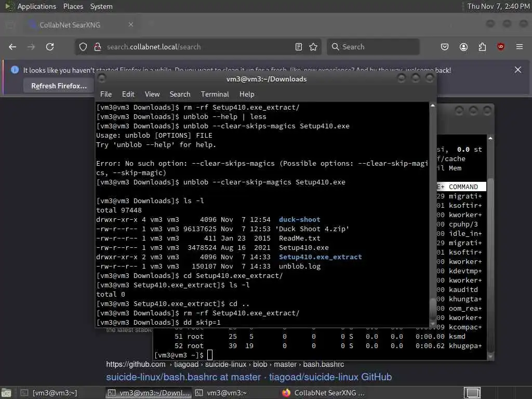This screenshot has width=532, height=399.
Task: Reload the current Firefox page
Action: 50,47
